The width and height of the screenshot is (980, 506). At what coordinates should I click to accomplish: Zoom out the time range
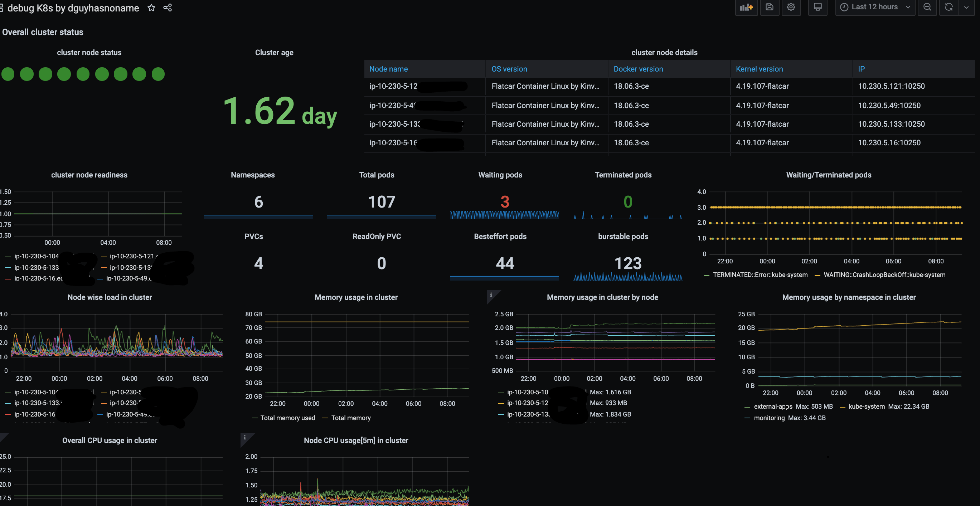[x=927, y=7]
